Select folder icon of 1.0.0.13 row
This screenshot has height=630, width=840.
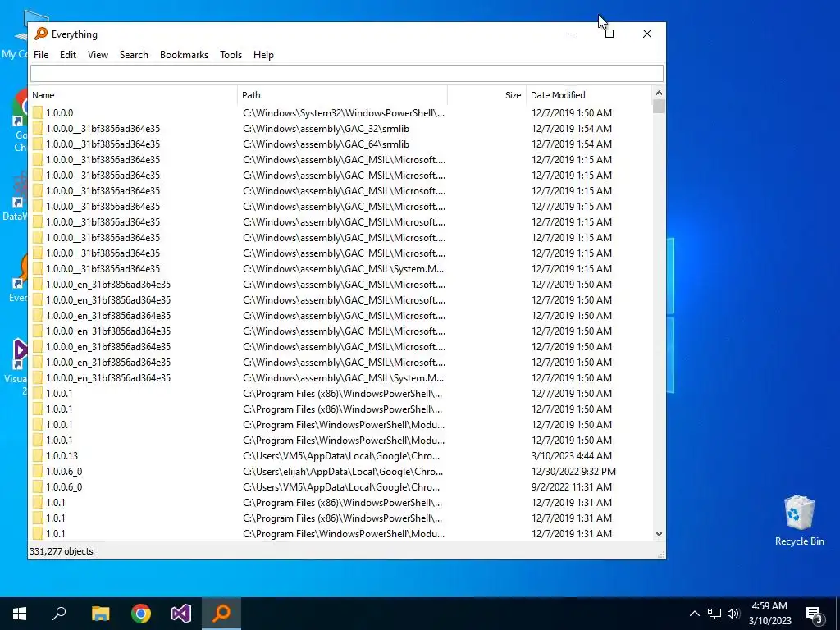38,456
